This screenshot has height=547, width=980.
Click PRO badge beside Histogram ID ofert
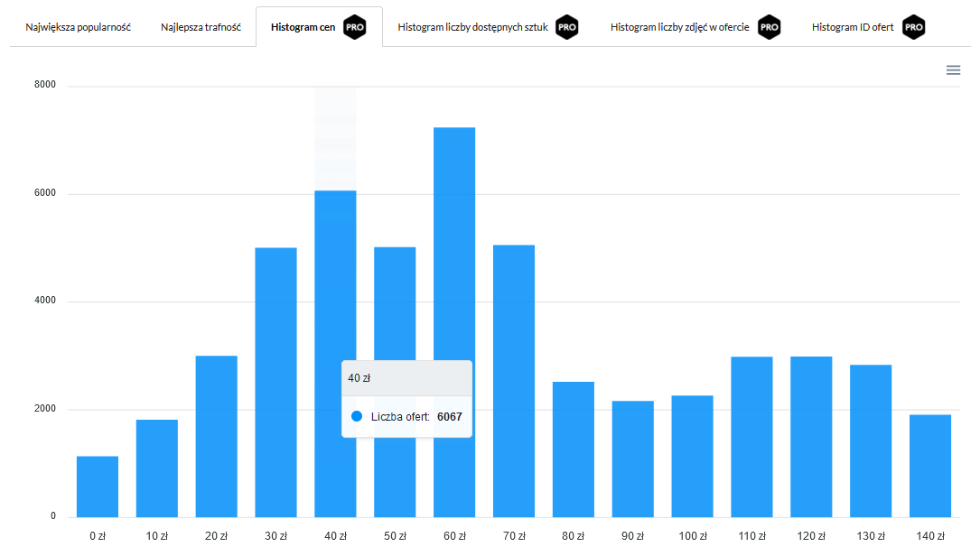point(913,27)
